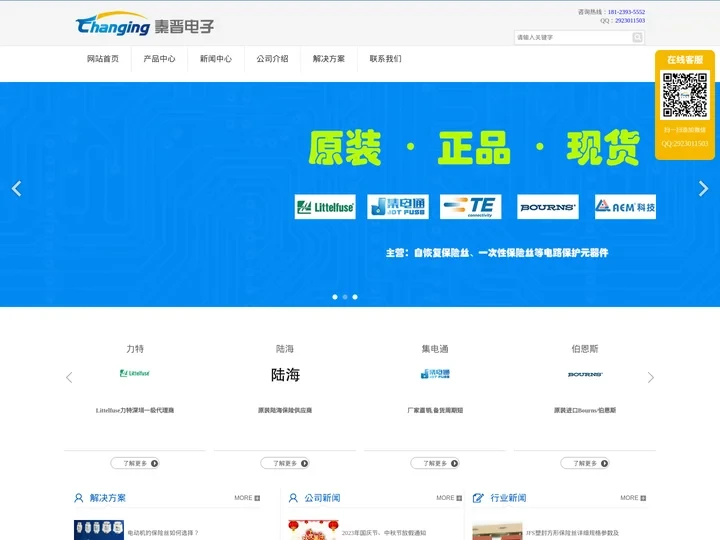Click text 原装进口Bourns伯恩斯
The width and height of the screenshot is (720, 540).
point(585,411)
